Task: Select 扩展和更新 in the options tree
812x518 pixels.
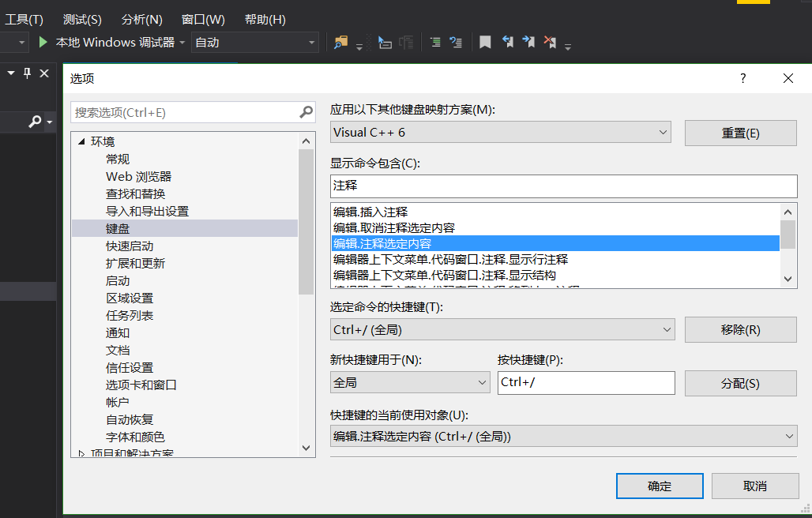Action: click(x=135, y=264)
